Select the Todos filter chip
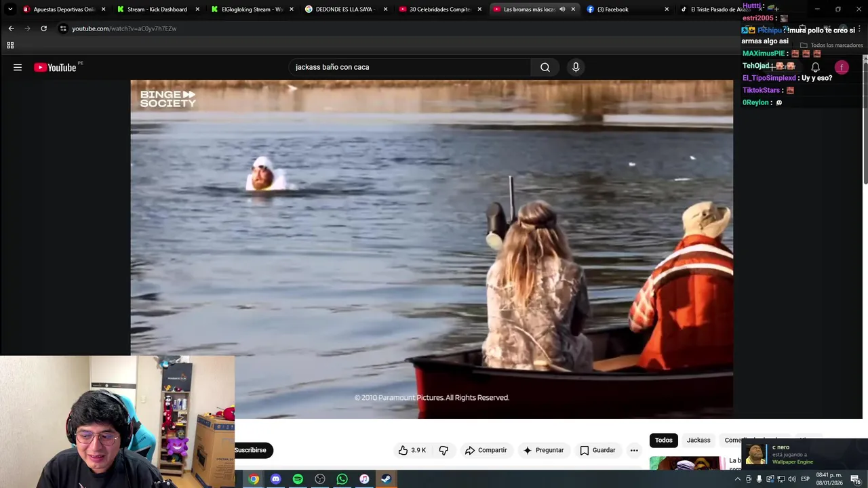Image resolution: width=868 pixels, height=488 pixels. pos(664,441)
